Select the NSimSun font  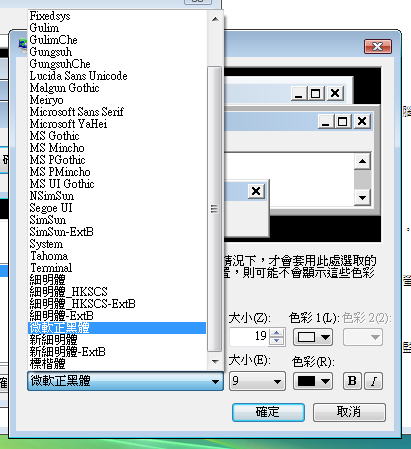click(117, 196)
